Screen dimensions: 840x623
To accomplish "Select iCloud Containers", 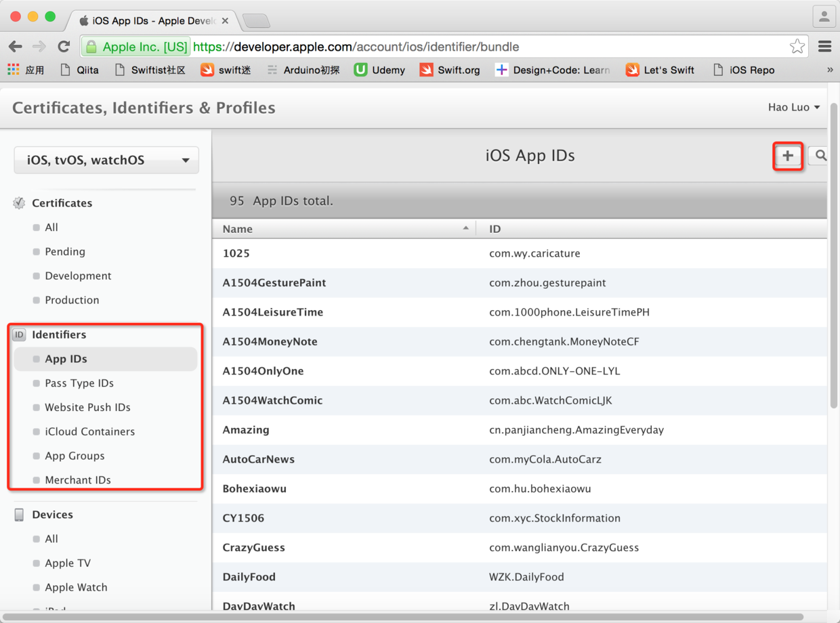I will [x=89, y=432].
